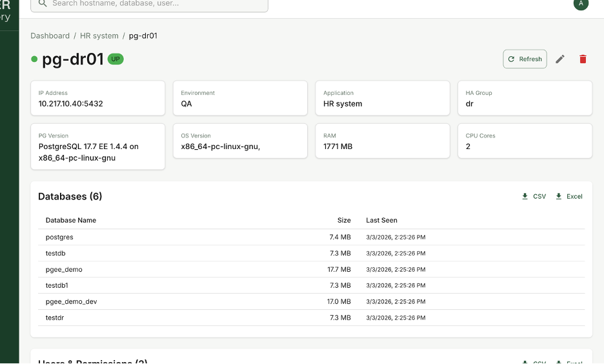Image resolution: width=604 pixels, height=364 pixels.
Task: Click the PG Version info card
Action: click(x=97, y=147)
